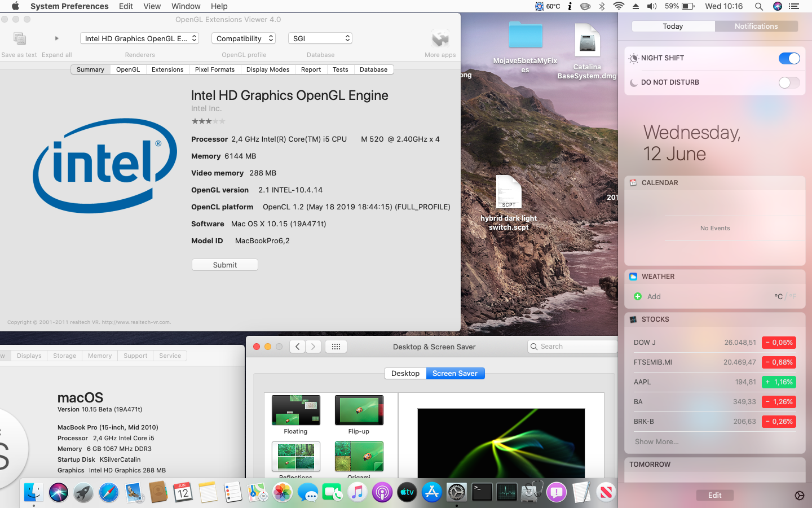Viewport: 812px width, 508px height.
Task: Open Contacts book icon in Dock
Action: tap(158, 492)
